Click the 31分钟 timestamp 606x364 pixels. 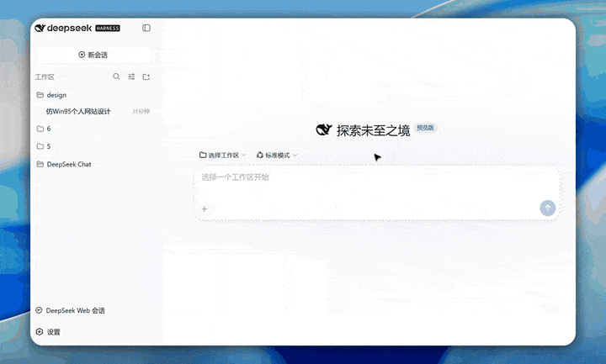pos(141,111)
